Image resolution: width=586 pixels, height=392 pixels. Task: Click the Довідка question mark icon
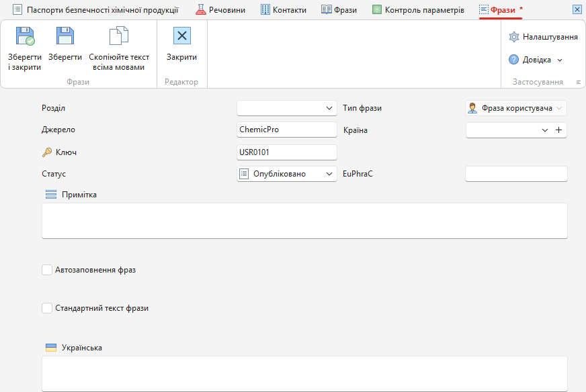pyautogui.click(x=514, y=60)
